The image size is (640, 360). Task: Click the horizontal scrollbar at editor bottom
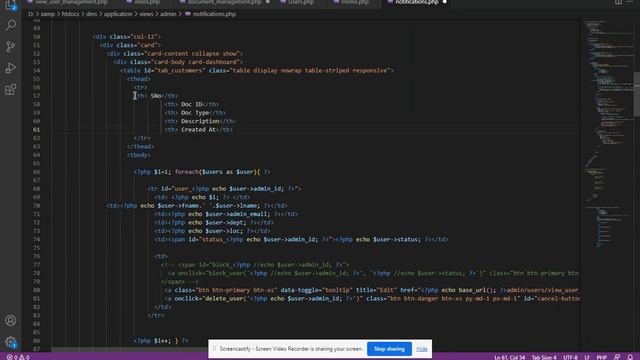point(130,350)
